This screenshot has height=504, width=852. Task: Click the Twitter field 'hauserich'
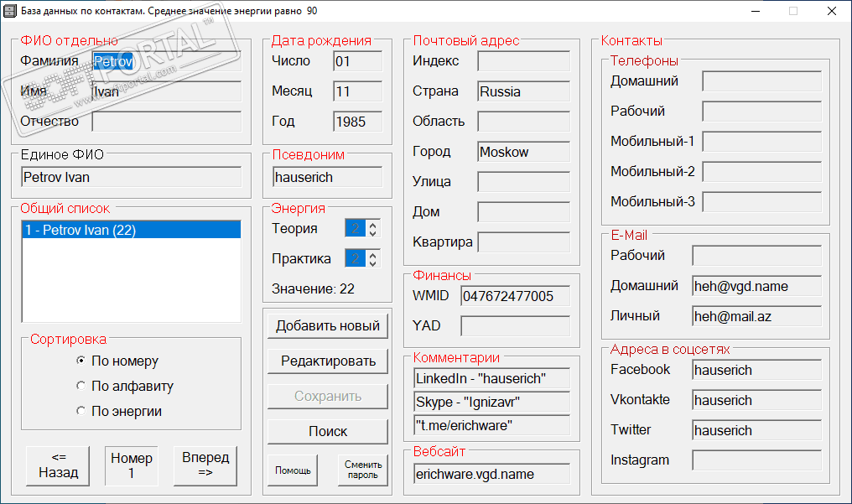pyautogui.click(x=757, y=431)
